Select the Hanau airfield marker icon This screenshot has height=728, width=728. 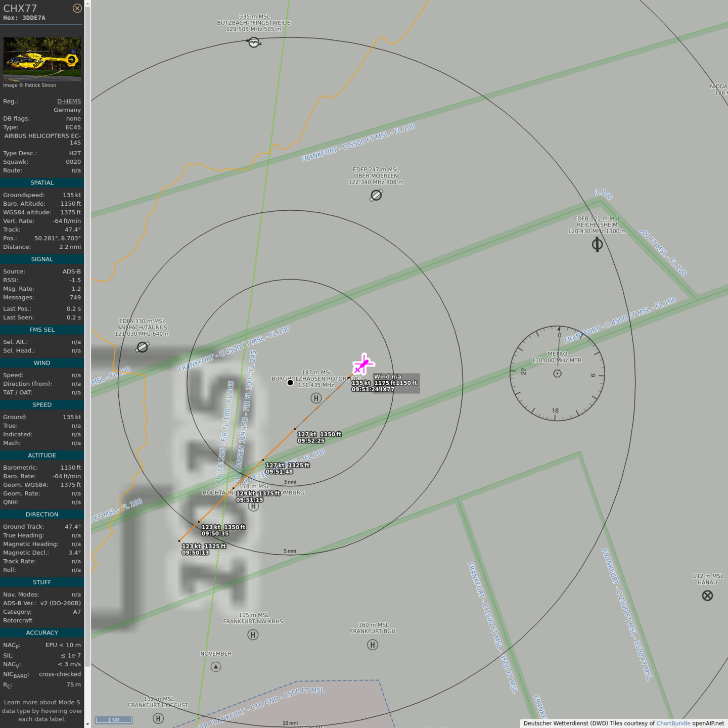pos(707,596)
